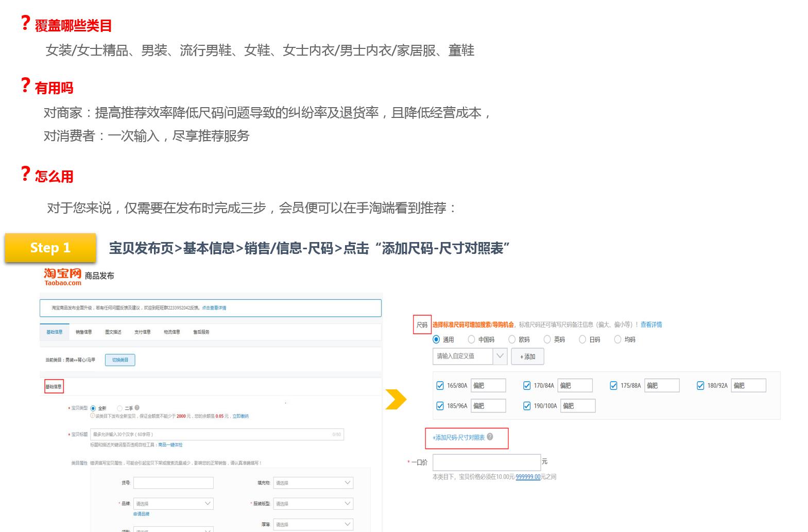Select the 二手 item type radio

pyautogui.click(x=119, y=408)
